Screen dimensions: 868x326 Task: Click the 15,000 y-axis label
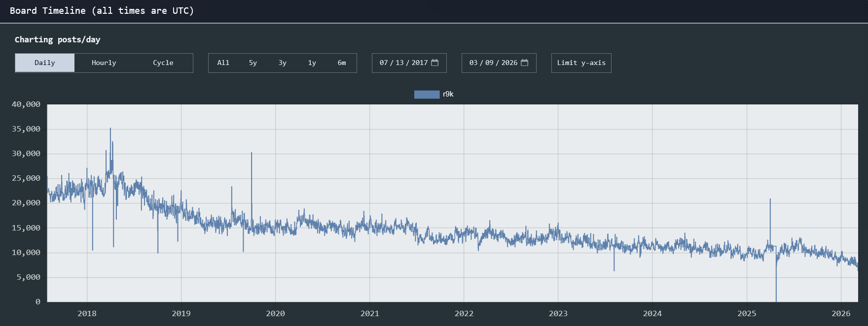(26, 228)
